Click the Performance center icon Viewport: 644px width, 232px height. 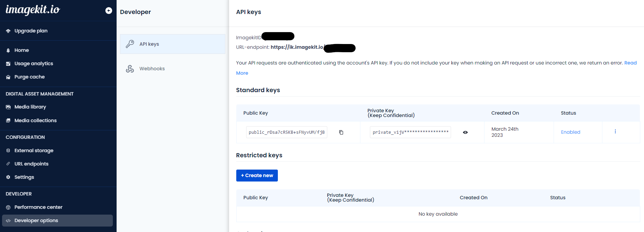pyautogui.click(x=8, y=207)
